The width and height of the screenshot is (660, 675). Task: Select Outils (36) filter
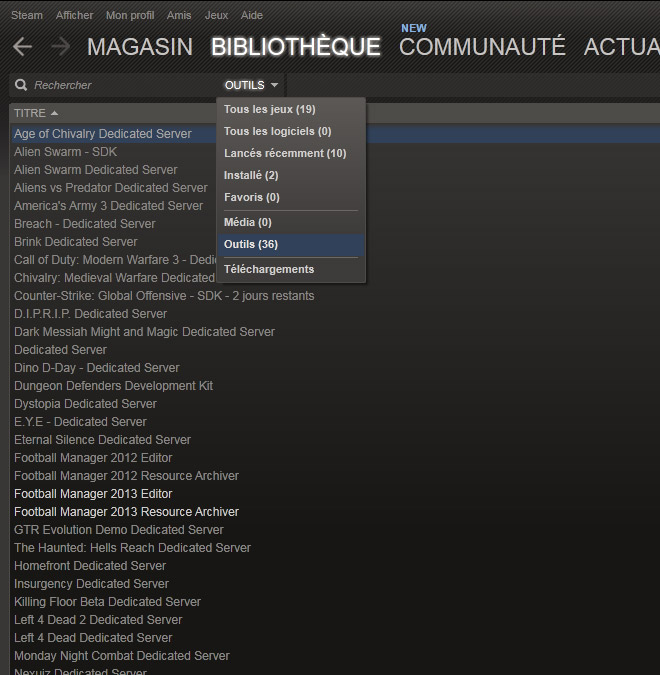tap(291, 245)
